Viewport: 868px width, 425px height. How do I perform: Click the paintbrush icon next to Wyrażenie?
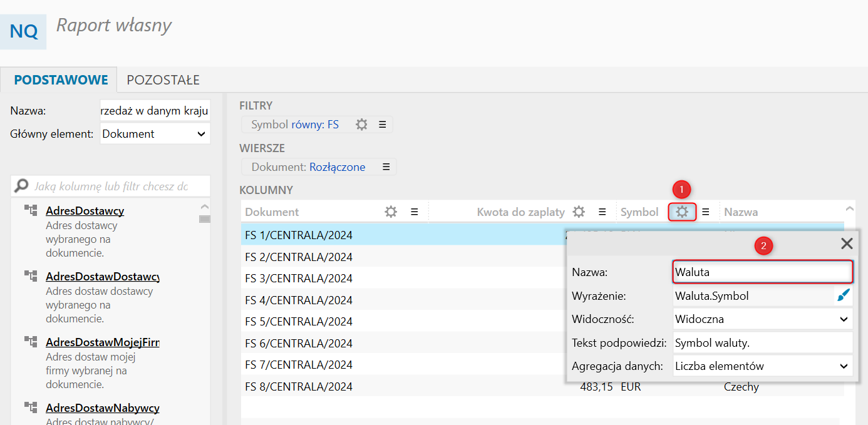844,296
